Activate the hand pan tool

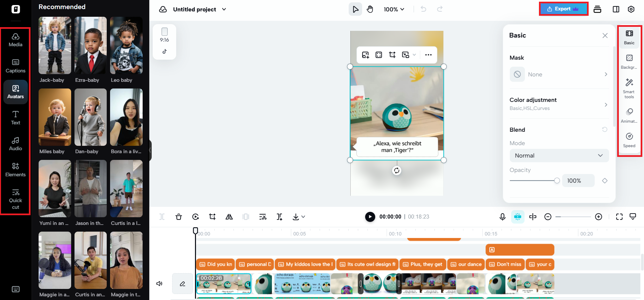click(x=370, y=9)
